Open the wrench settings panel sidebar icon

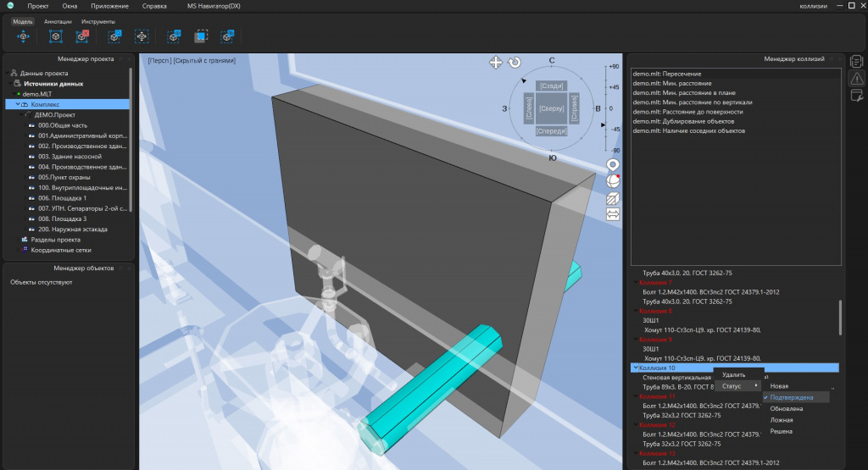click(856, 96)
